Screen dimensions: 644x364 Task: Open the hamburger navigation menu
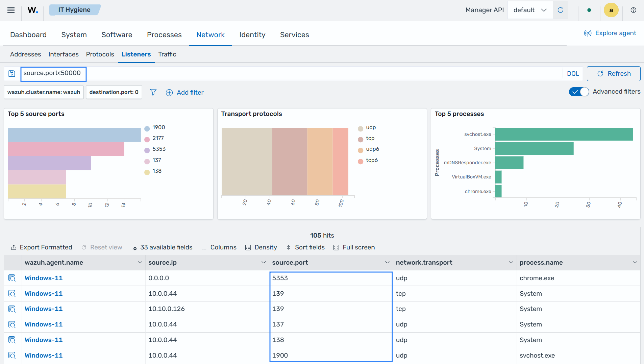[11, 10]
